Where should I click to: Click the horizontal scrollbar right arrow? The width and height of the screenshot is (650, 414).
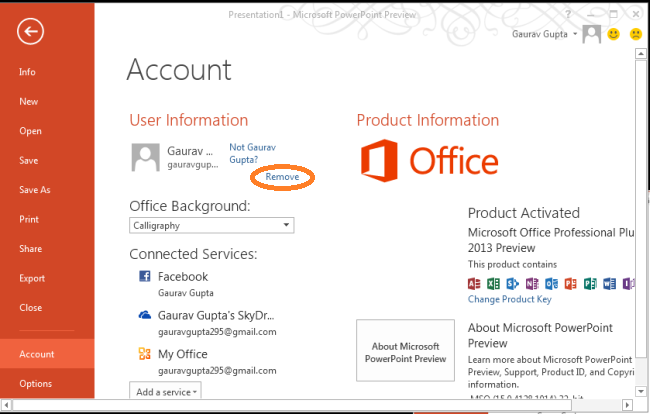(x=627, y=404)
